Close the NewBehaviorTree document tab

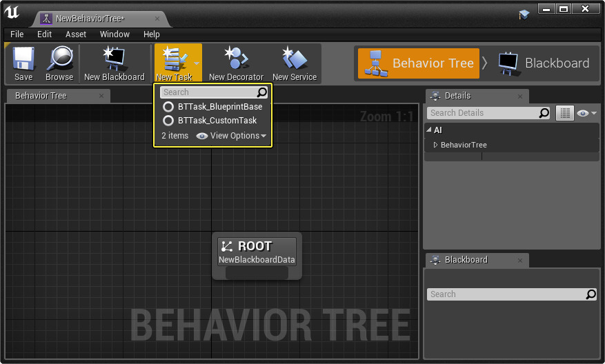[x=157, y=19]
